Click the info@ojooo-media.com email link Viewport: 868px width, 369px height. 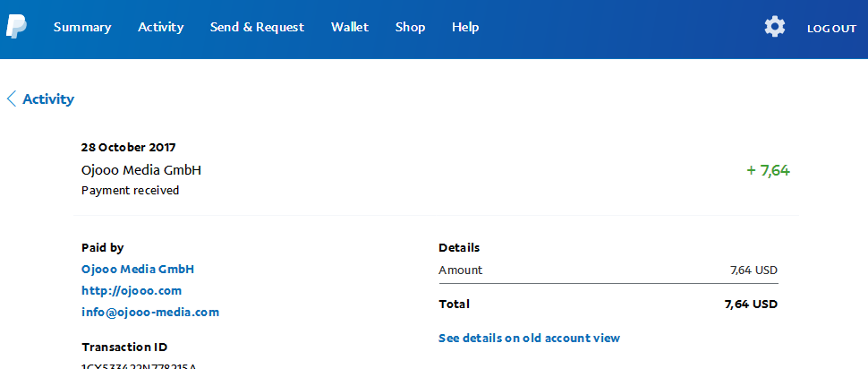coord(150,313)
